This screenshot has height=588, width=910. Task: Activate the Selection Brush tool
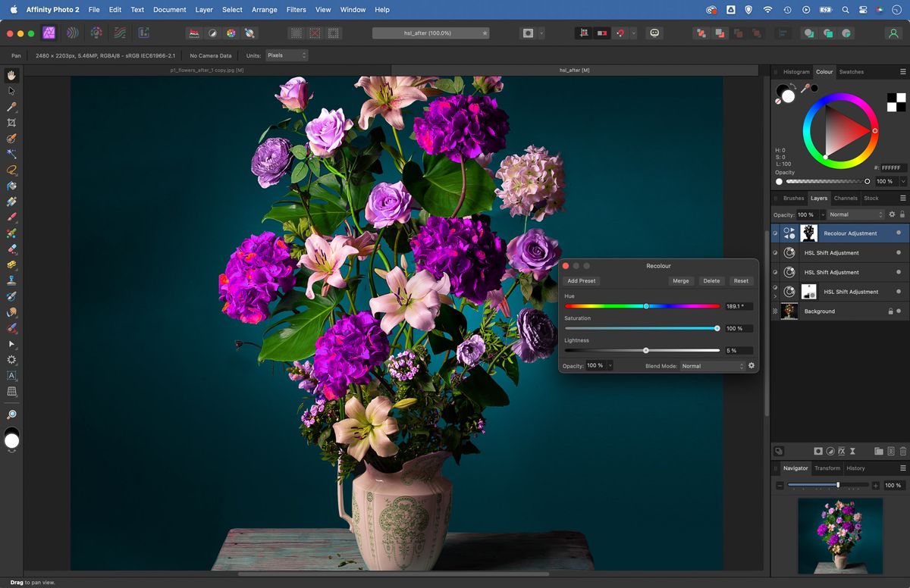(x=11, y=137)
